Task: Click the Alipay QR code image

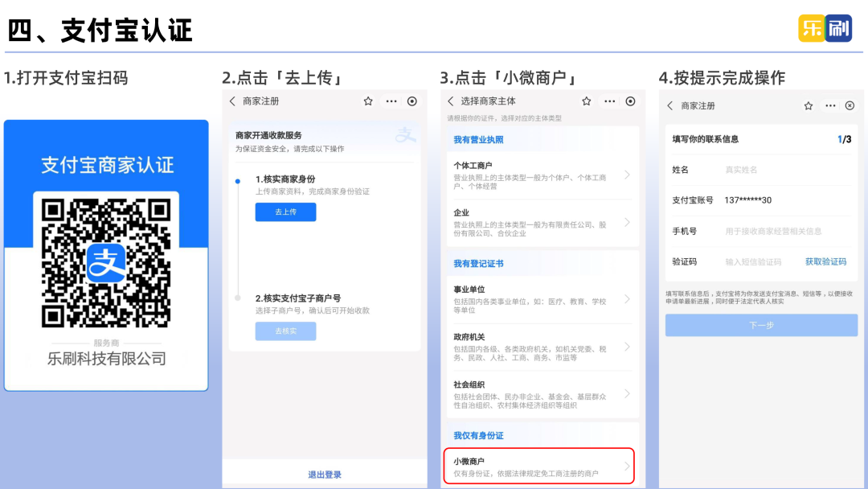Action: click(106, 263)
